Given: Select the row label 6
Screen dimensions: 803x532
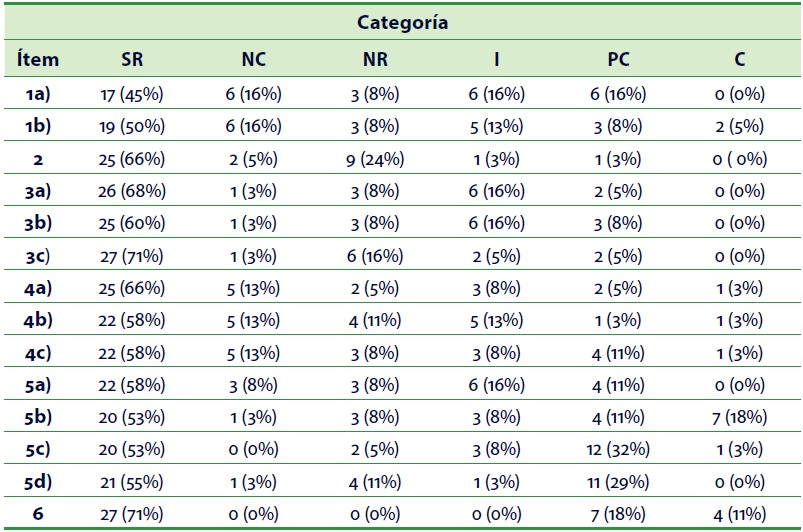Looking at the screenshot, I should click(38, 514).
